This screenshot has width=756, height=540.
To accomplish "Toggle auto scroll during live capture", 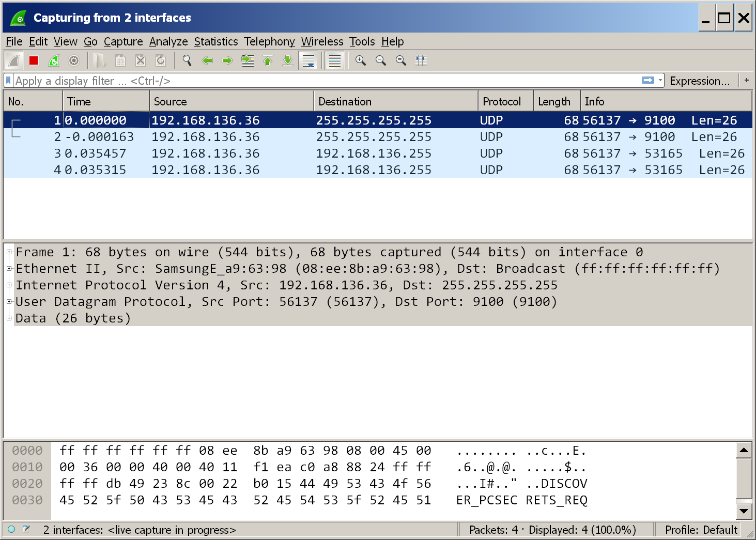I will pyautogui.click(x=308, y=61).
